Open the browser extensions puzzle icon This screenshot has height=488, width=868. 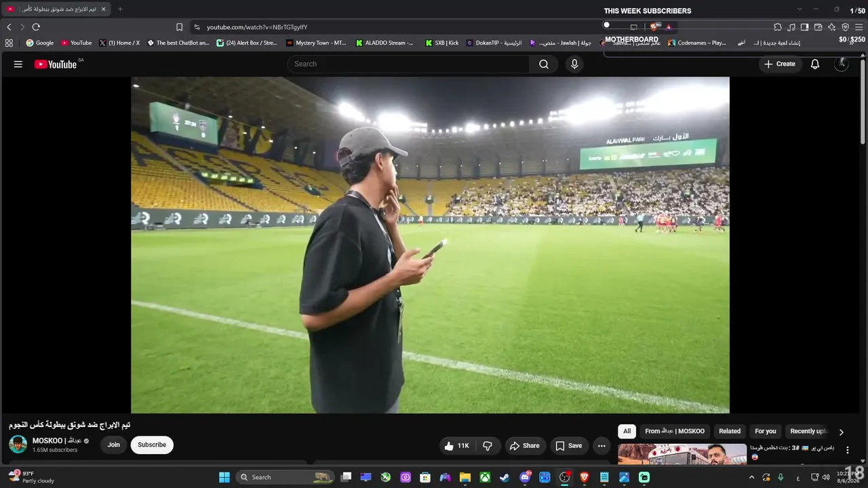pyautogui.click(x=778, y=27)
